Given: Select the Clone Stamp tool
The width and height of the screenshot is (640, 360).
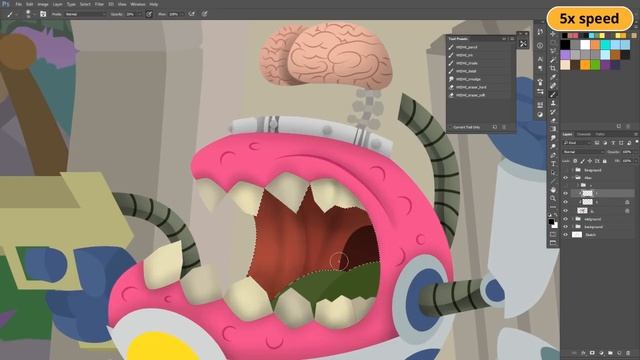Looking at the screenshot, I should pos(553,103).
